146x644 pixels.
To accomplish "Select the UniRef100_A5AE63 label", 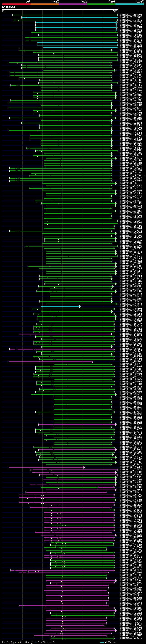I will click(x=131, y=580).
